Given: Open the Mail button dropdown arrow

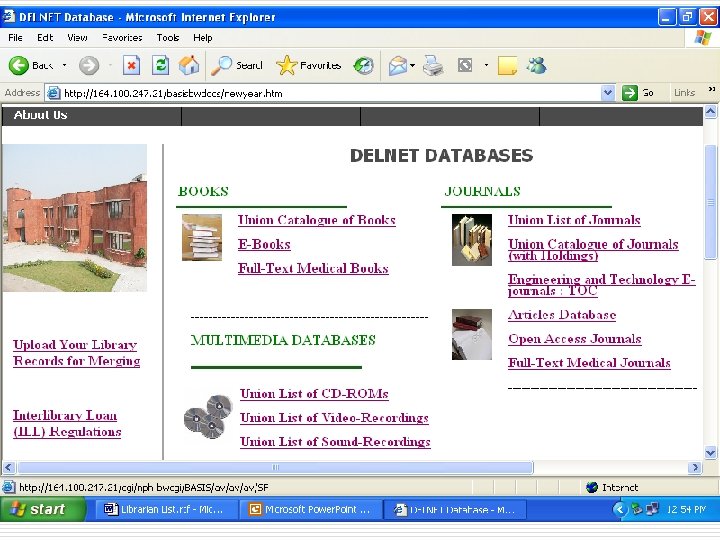Looking at the screenshot, I should 412,66.
